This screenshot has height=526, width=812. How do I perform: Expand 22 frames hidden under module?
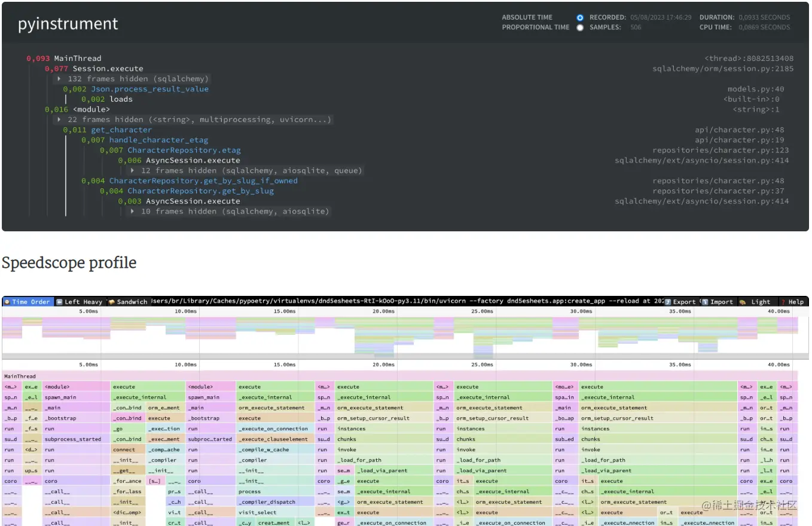[60, 120]
